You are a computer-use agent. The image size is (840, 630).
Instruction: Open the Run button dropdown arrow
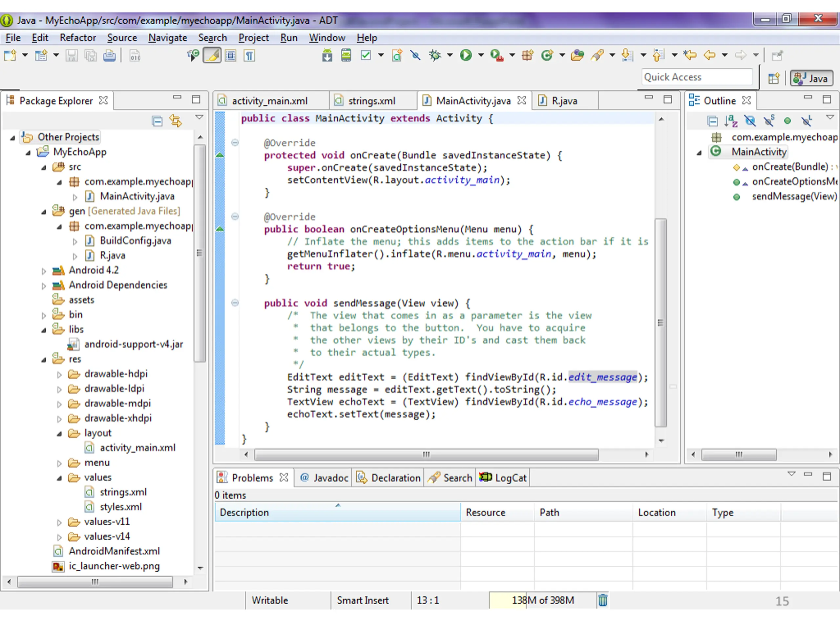click(x=481, y=55)
